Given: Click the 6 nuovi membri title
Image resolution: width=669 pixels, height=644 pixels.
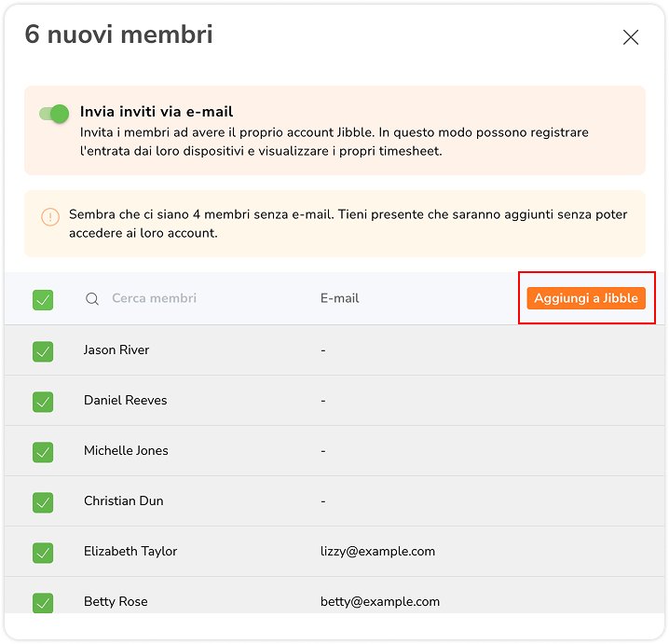Looking at the screenshot, I should (118, 34).
